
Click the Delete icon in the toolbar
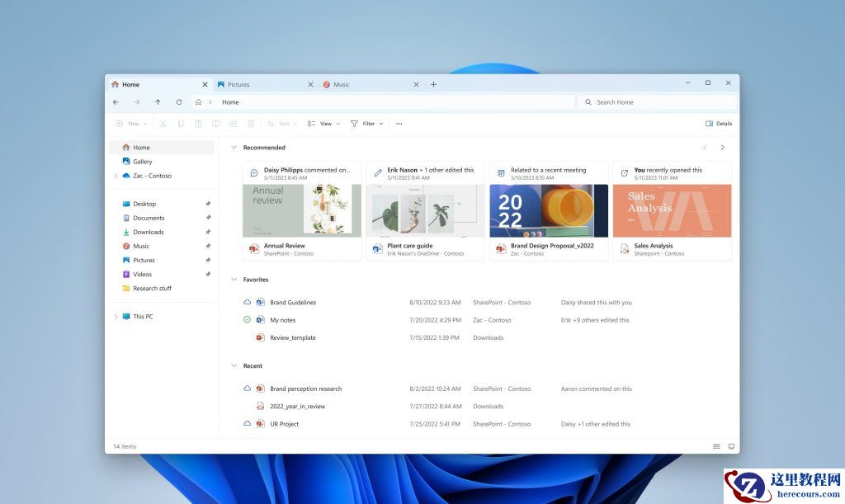click(251, 123)
